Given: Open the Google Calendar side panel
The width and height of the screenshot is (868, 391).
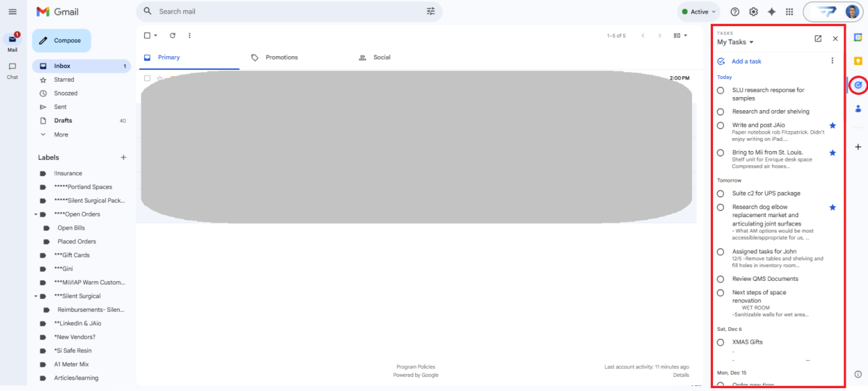Looking at the screenshot, I should click(x=858, y=37).
